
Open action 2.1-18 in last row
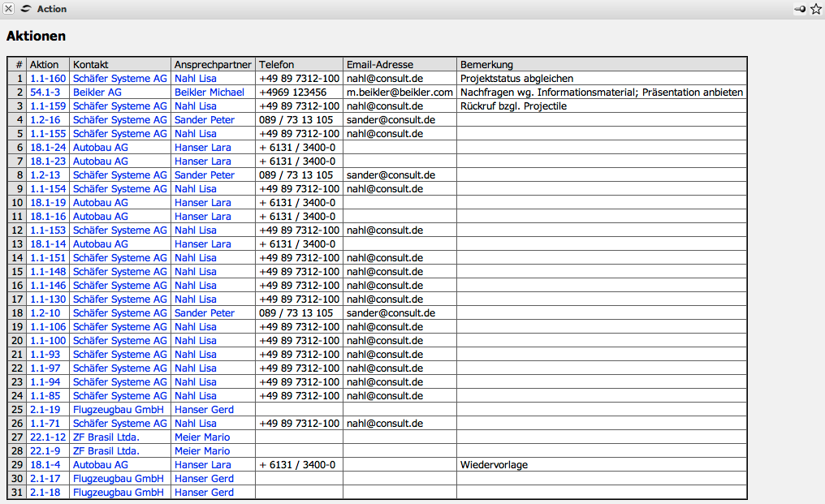[x=45, y=493]
